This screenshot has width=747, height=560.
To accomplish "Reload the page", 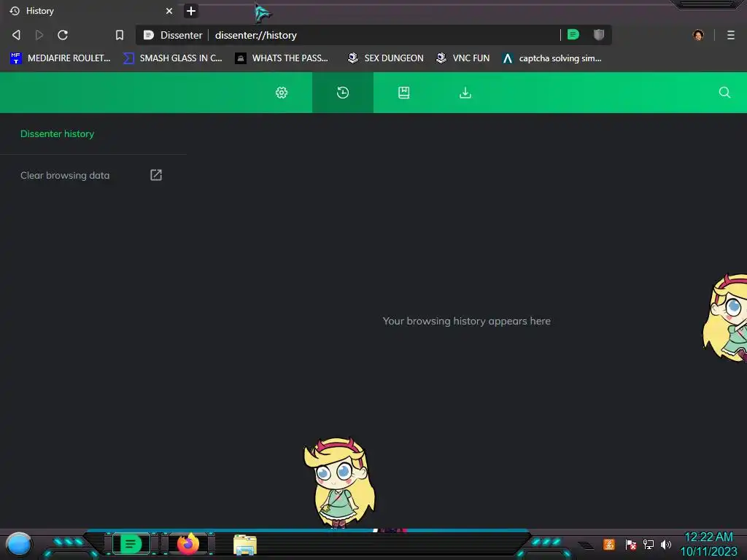I will click(x=63, y=35).
